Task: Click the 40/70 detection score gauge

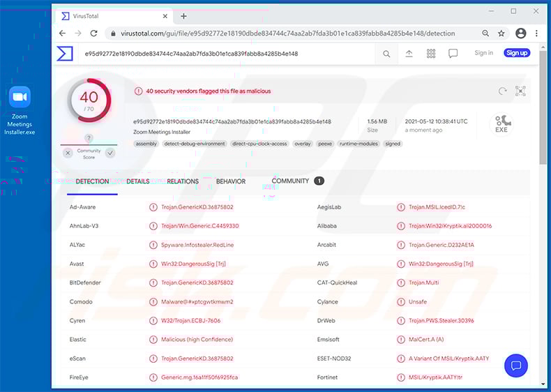Action: point(89,100)
